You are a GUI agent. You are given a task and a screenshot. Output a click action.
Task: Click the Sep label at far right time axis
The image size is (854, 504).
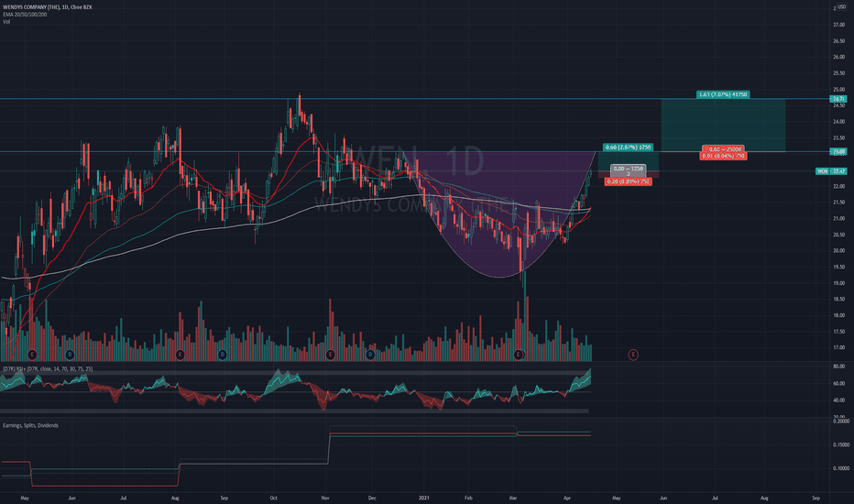[816, 498]
